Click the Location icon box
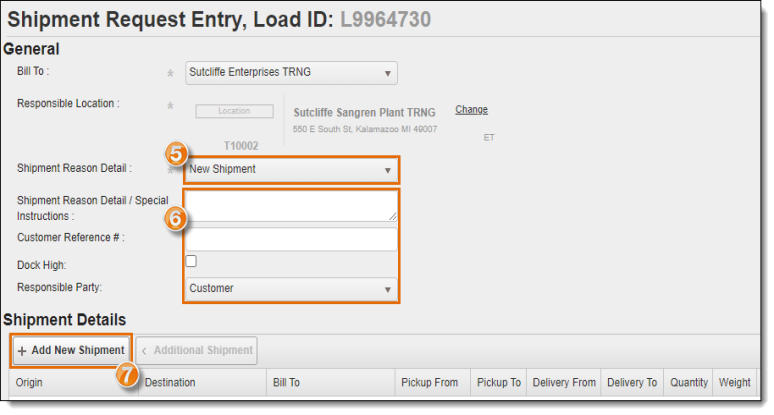Screen dimensions: 774x415 tap(234, 112)
